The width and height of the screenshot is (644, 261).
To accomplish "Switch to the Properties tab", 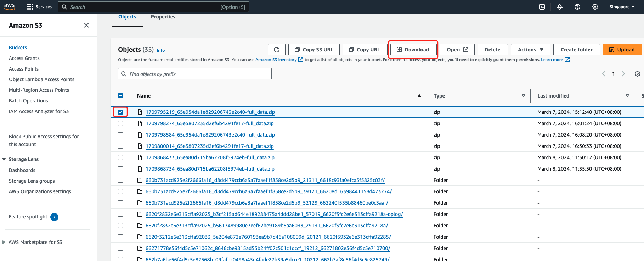I will click(x=163, y=17).
